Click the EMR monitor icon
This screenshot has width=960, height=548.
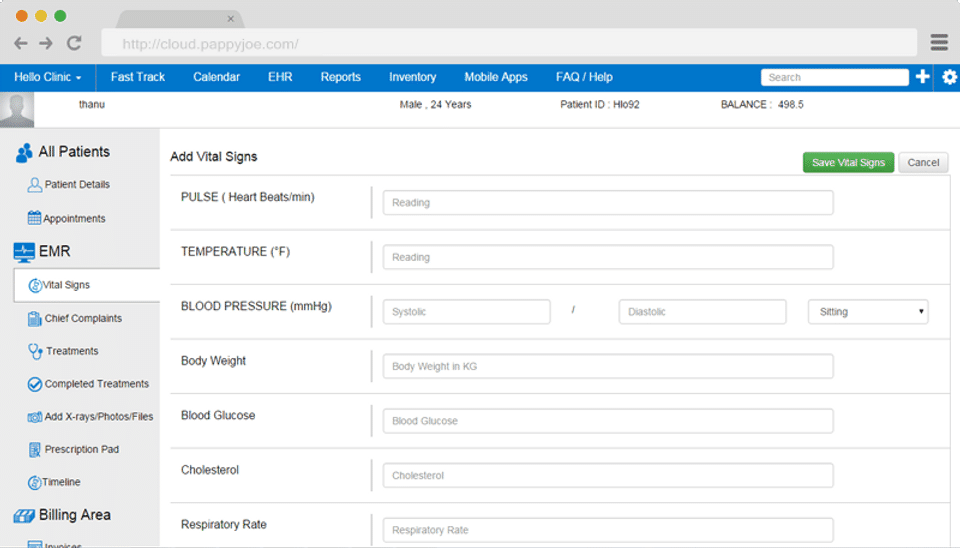pos(24,252)
